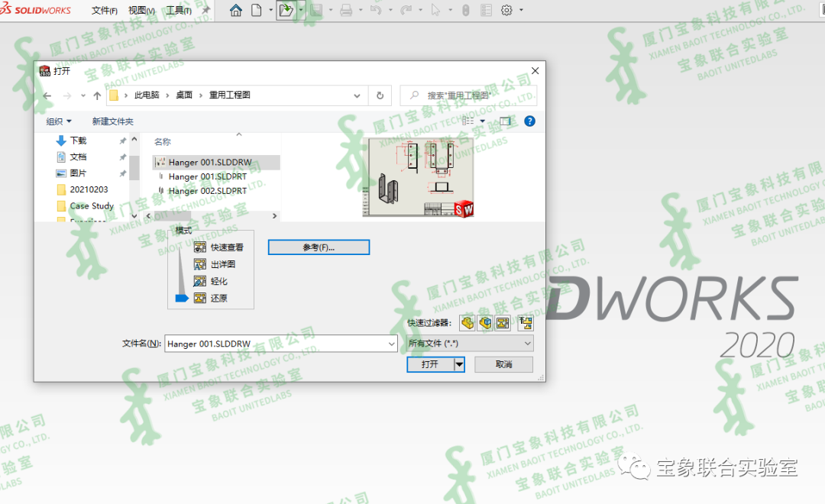Click the Rebuild traffic-light icon

pyautogui.click(x=466, y=10)
